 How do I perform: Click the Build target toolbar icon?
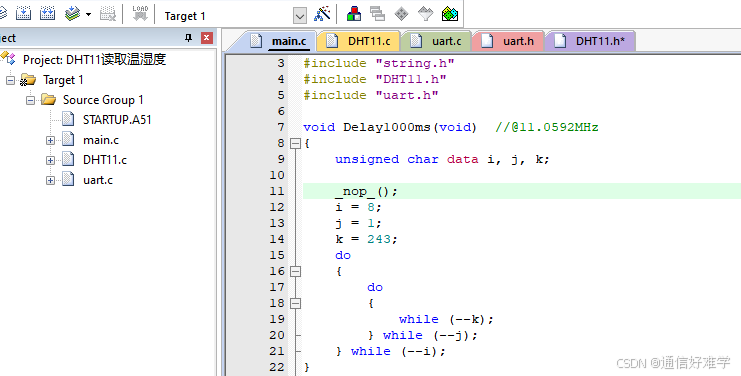24,13
